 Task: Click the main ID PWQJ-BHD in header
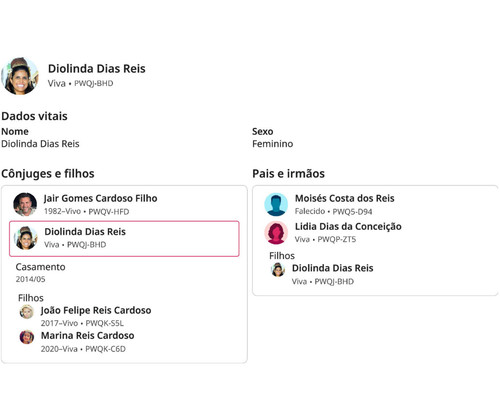click(94, 83)
